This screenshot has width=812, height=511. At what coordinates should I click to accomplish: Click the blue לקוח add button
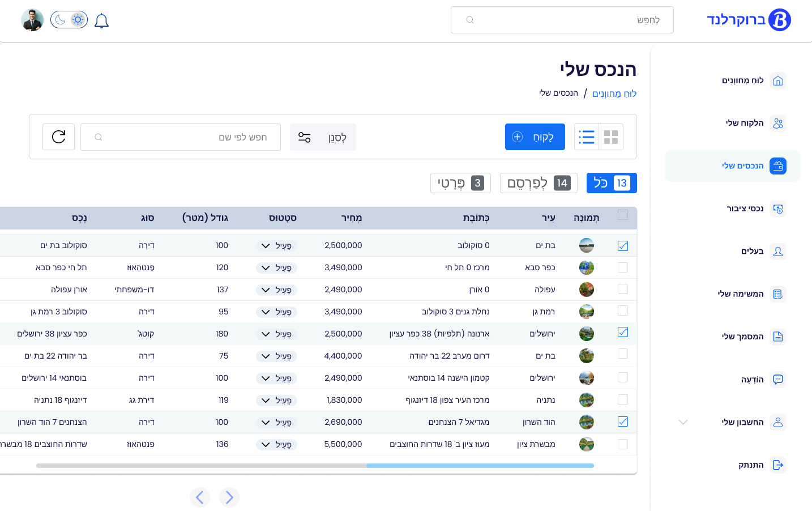pyautogui.click(x=535, y=137)
